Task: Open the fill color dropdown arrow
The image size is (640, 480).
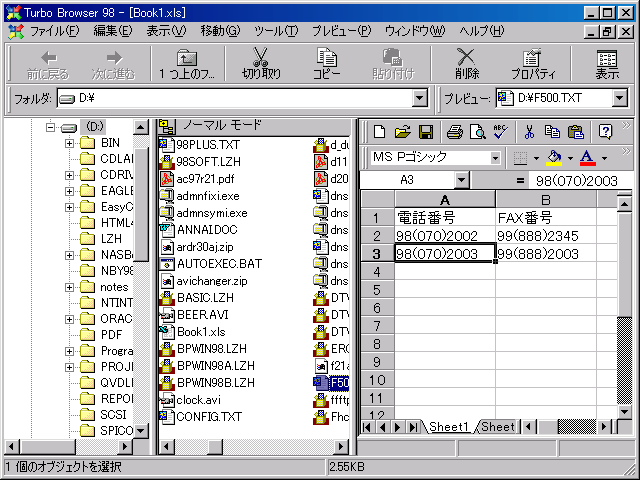Action: pos(570,158)
